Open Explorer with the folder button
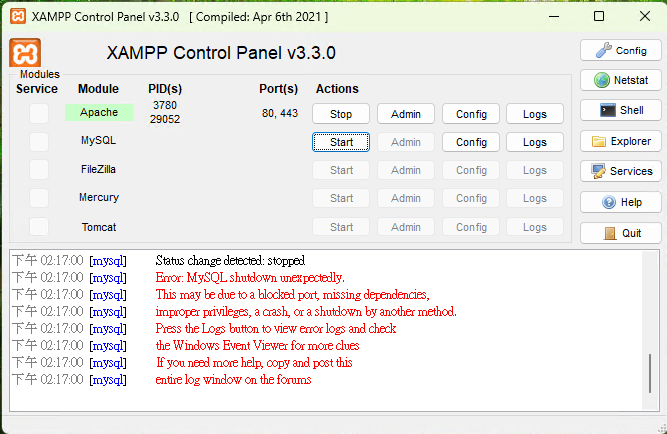 [621, 141]
